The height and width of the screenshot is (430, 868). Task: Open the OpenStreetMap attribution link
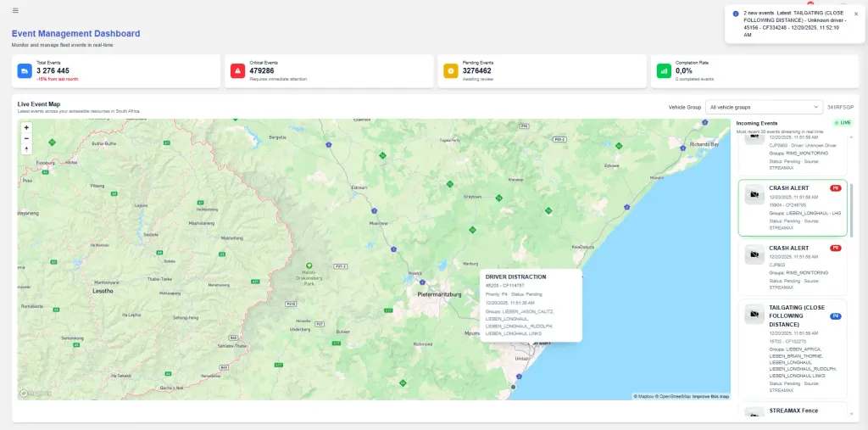coord(673,396)
